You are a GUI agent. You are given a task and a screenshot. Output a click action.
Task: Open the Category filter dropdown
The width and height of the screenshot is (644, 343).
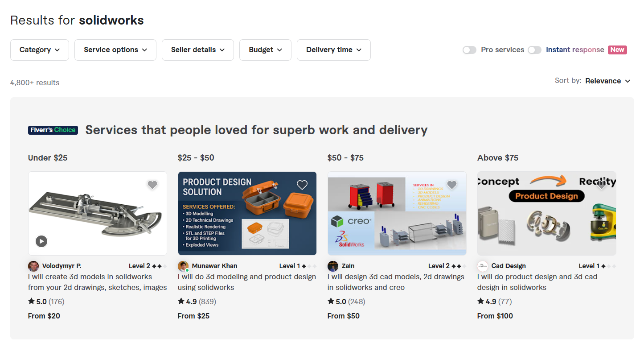pyautogui.click(x=40, y=50)
